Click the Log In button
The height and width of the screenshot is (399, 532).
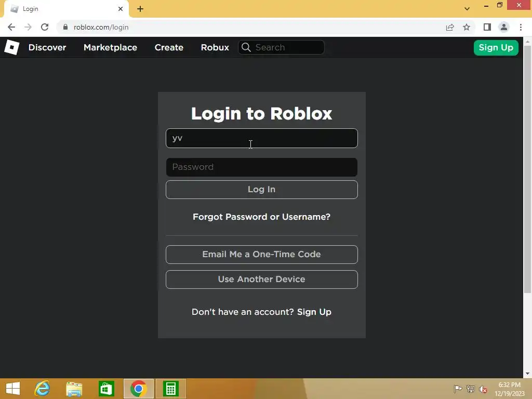(x=262, y=189)
